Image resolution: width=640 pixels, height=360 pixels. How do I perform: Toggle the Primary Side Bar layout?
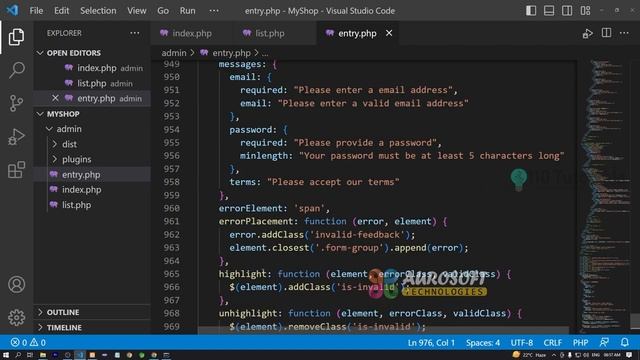(x=531, y=11)
